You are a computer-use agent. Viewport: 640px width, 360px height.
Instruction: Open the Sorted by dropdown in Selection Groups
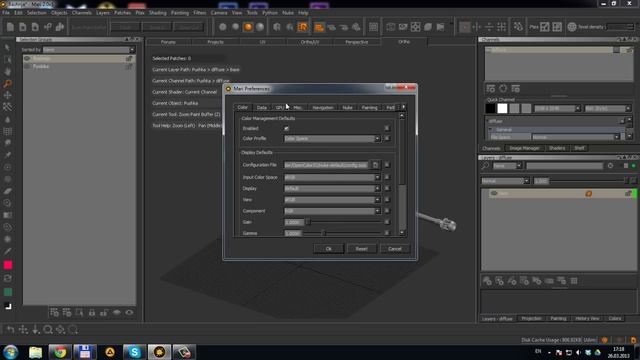click(x=89, y=50)
